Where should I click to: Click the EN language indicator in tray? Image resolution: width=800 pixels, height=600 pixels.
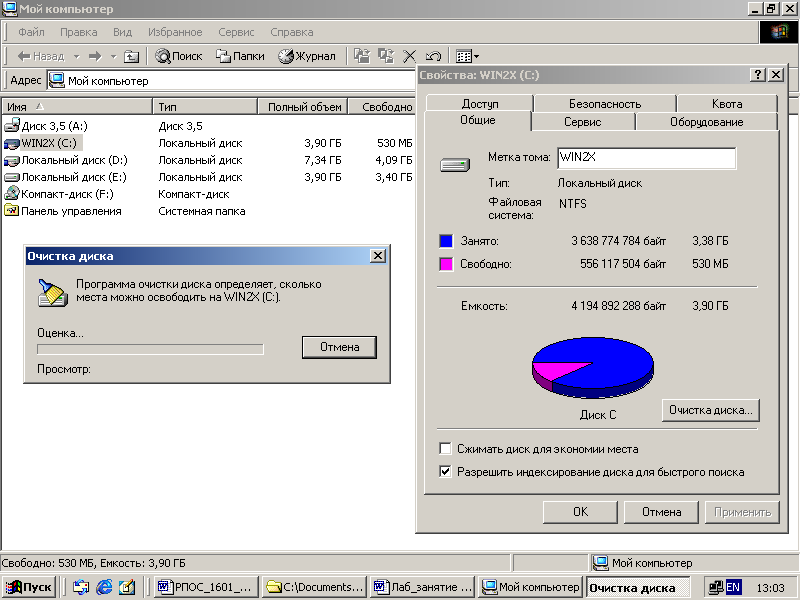point(733,587)
